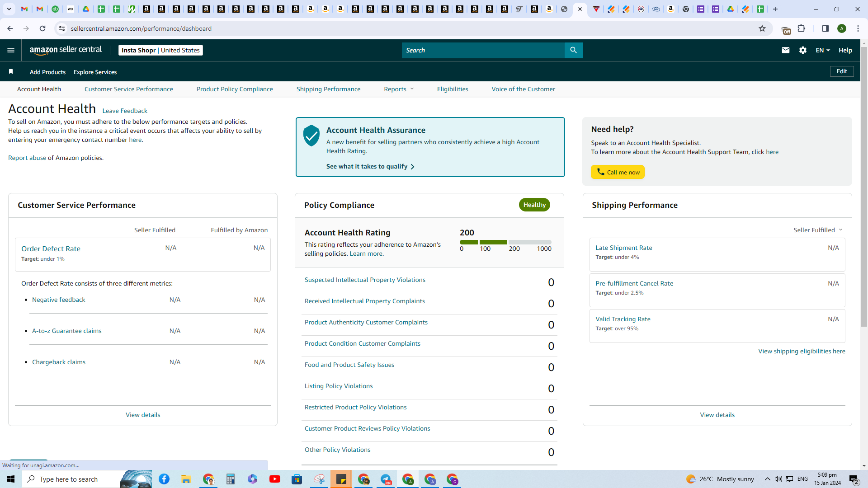Open Sticky Notes from the taskbar
This screenshot has width=868, height=488.
341,479
